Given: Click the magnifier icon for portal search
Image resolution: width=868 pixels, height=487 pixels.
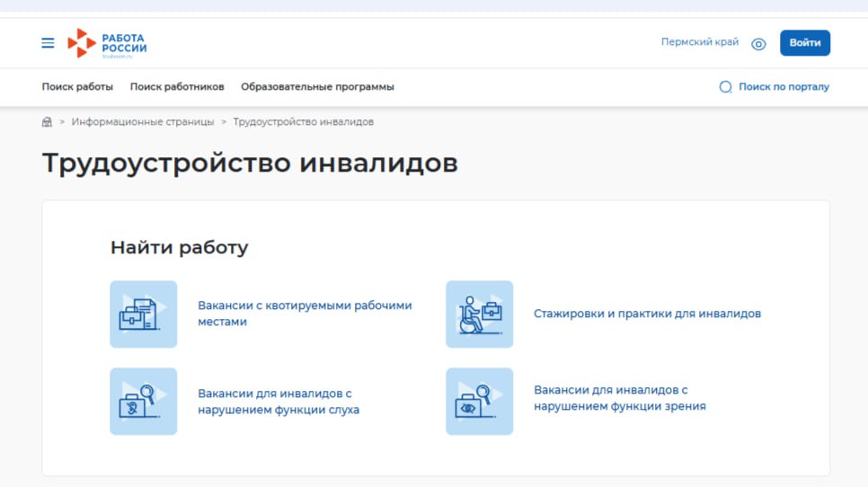Looking at the screenshot, I should click(726, 87).
